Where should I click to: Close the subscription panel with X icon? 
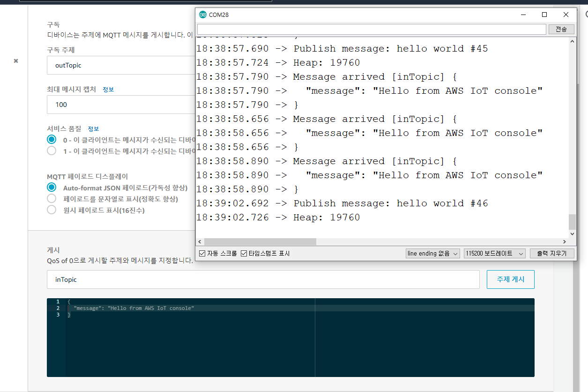pos(16,61)
